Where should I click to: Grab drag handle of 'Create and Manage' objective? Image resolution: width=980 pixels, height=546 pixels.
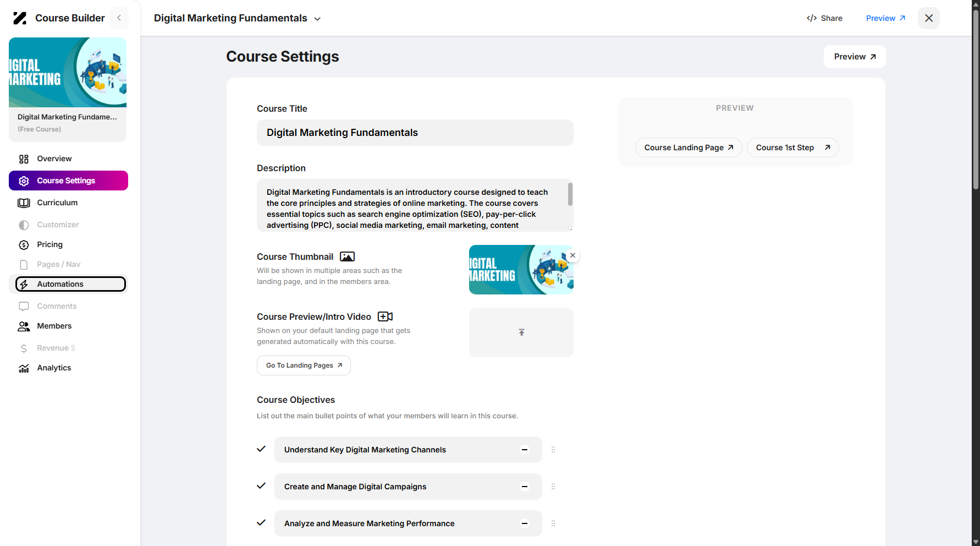pos(553,487)
